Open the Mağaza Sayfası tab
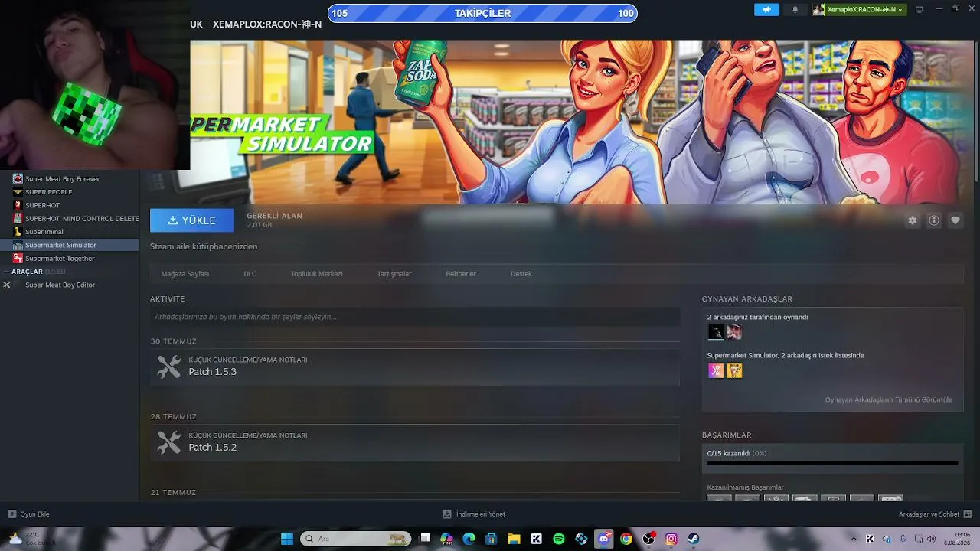The width and height of the screenshot is (980, 551). (185, 274)
